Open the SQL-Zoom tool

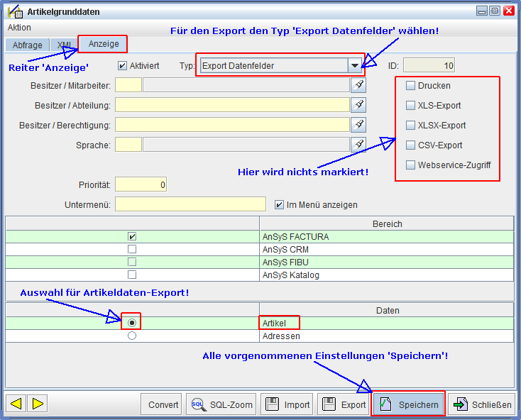[220, 404]
